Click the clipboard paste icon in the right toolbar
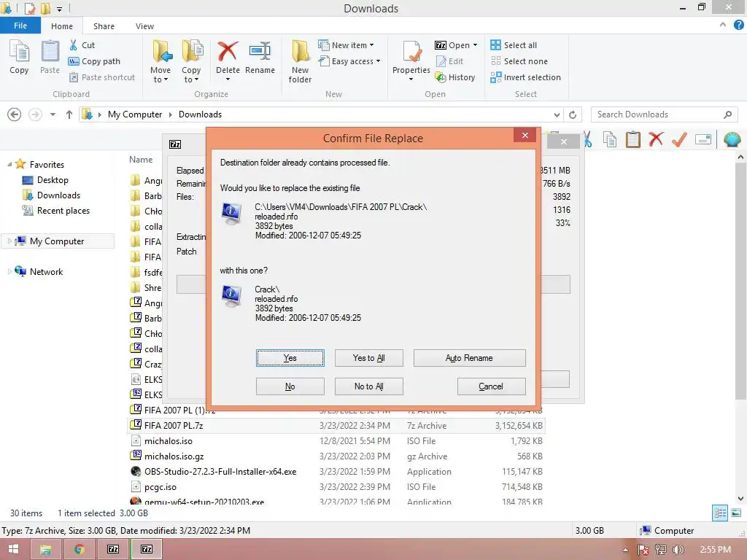This screenshot has width=747, height=560. click(x=632, y=139)
